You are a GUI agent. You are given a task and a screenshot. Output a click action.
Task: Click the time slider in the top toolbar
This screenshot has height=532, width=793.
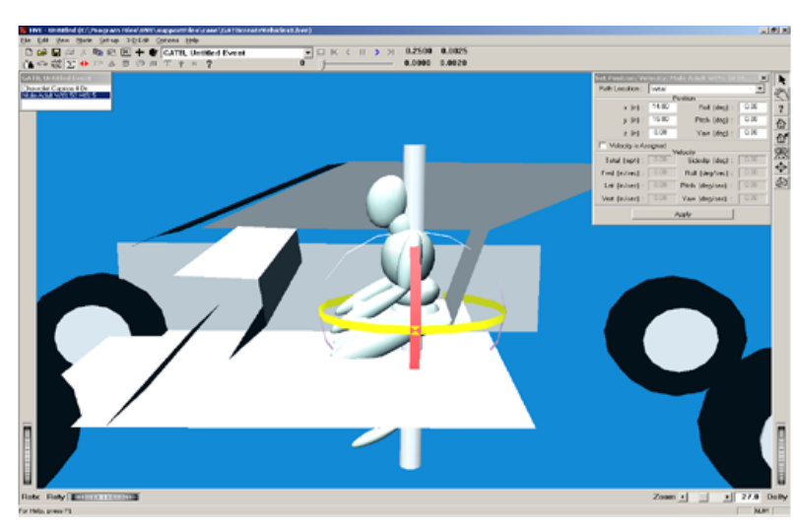coord(358,64)
